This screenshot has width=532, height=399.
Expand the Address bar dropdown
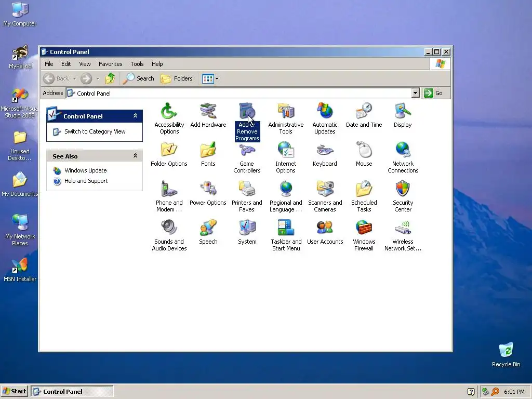point(415,93)
